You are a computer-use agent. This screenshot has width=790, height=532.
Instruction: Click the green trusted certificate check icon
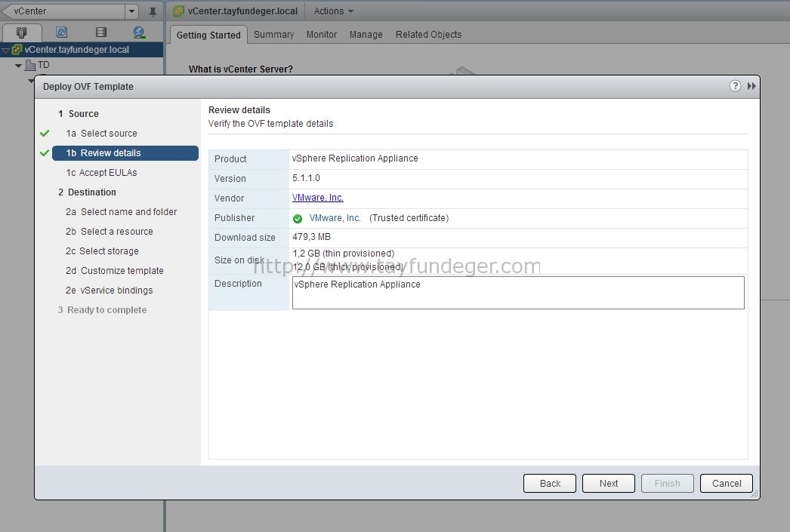coord(298,218)
